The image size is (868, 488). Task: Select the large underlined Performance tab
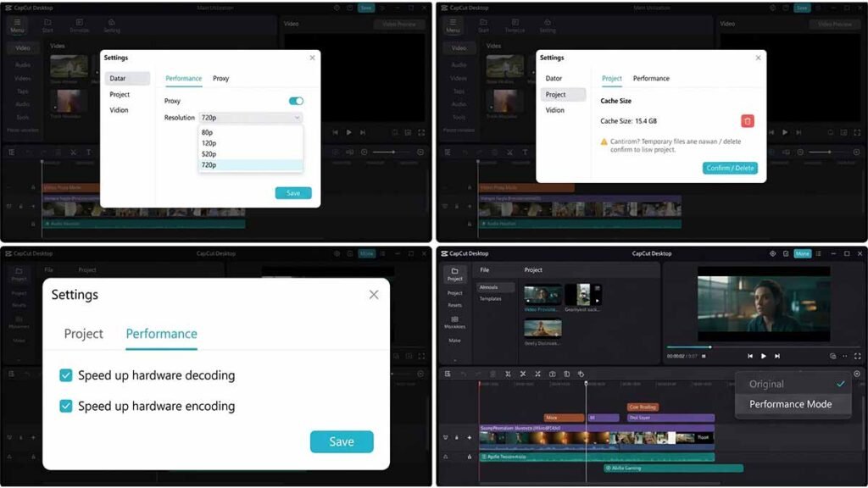tap(161, 334)
